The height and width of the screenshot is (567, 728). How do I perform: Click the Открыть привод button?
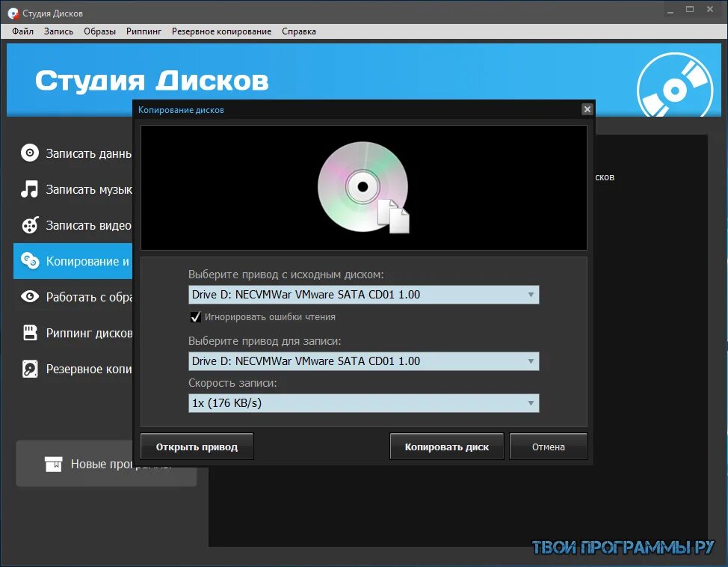tap(197, 447)
